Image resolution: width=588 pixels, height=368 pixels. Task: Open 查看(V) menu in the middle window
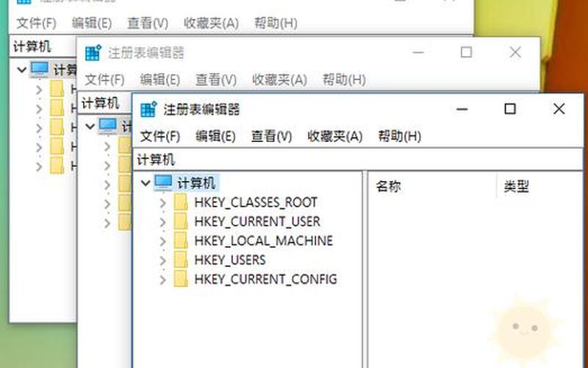(x=215, y=79)
